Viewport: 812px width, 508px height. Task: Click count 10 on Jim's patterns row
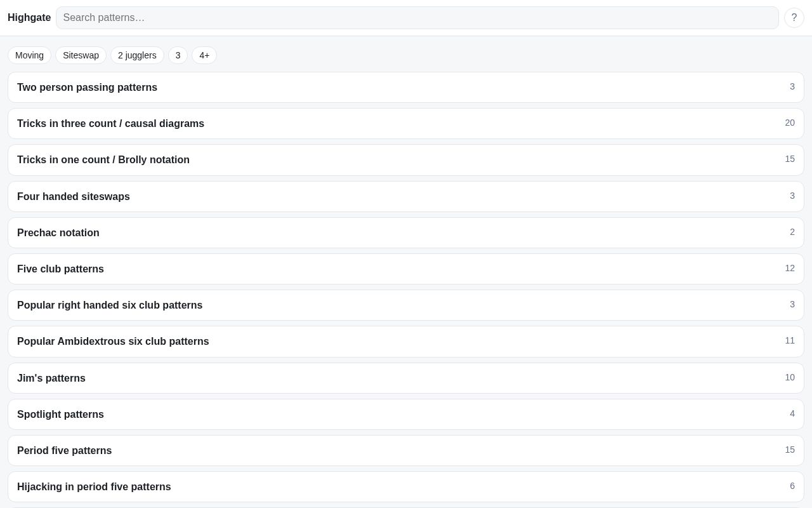pyautogui.click(x=790, y=377)
